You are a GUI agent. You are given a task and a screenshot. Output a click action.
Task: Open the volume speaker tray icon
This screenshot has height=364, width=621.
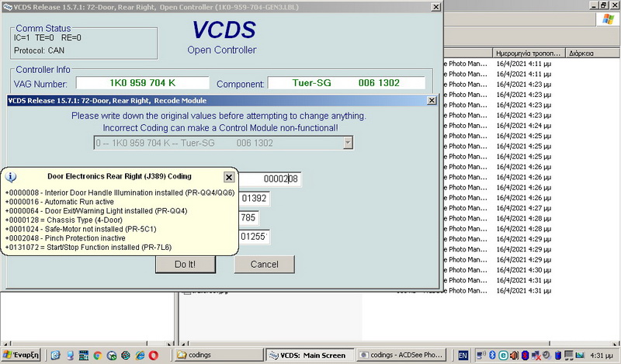coord(514,355)
